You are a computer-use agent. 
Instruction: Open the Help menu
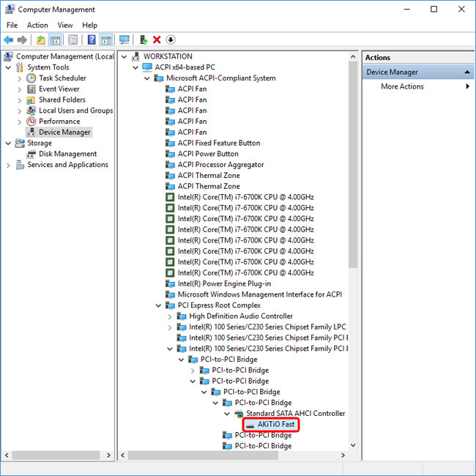click(89, 25)
